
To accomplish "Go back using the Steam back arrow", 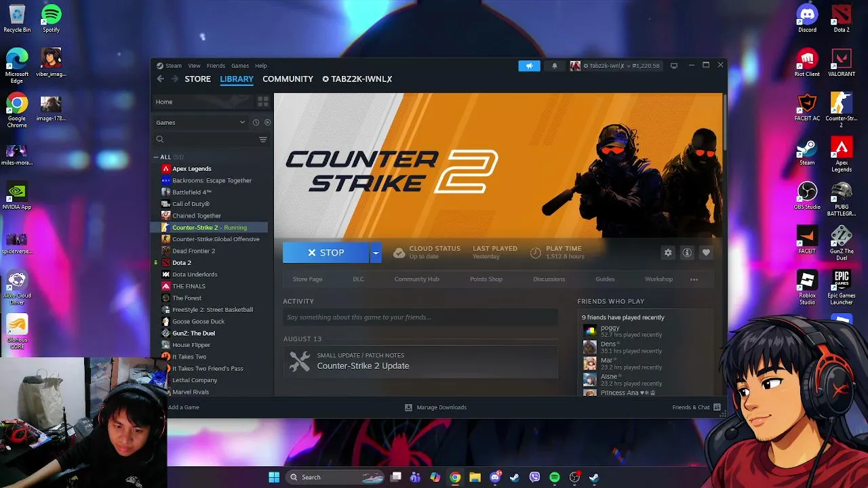I will point(160,79).
